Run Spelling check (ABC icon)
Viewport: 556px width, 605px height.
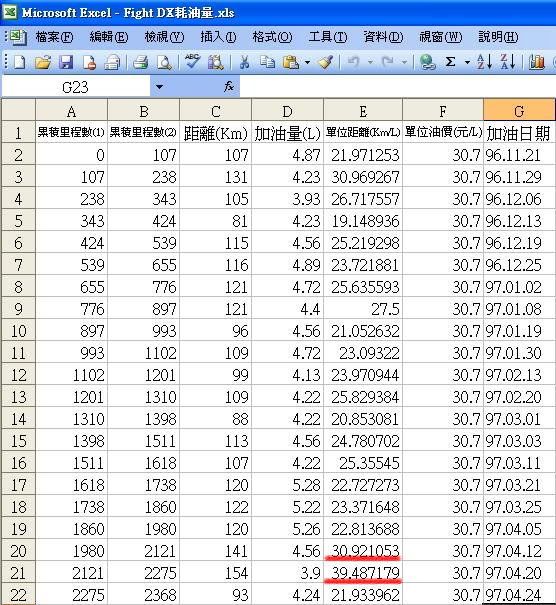click(x=192, y=62)
